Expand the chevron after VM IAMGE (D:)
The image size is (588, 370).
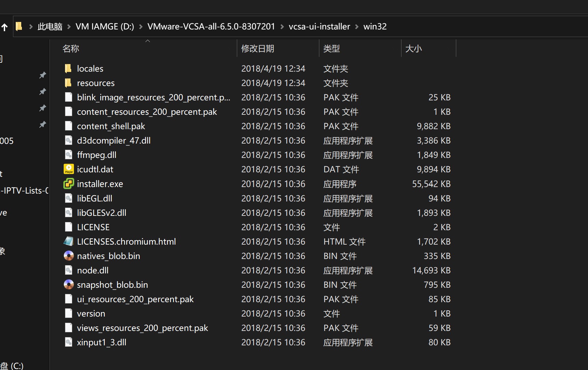click(x=141, y=27)
